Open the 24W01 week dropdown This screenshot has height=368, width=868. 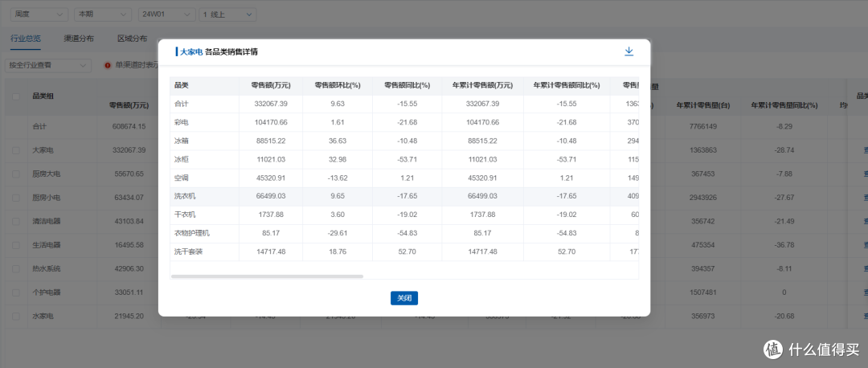pos(166,14)
